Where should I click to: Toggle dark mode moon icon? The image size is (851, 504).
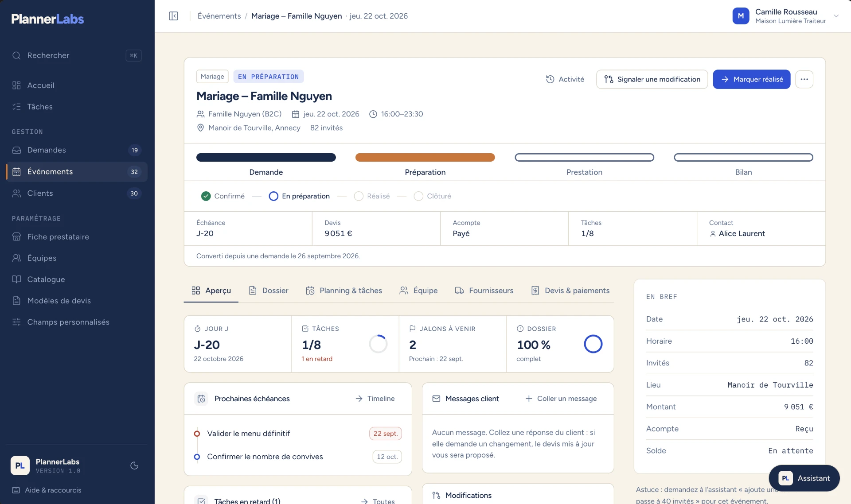(x=134, y=465)
